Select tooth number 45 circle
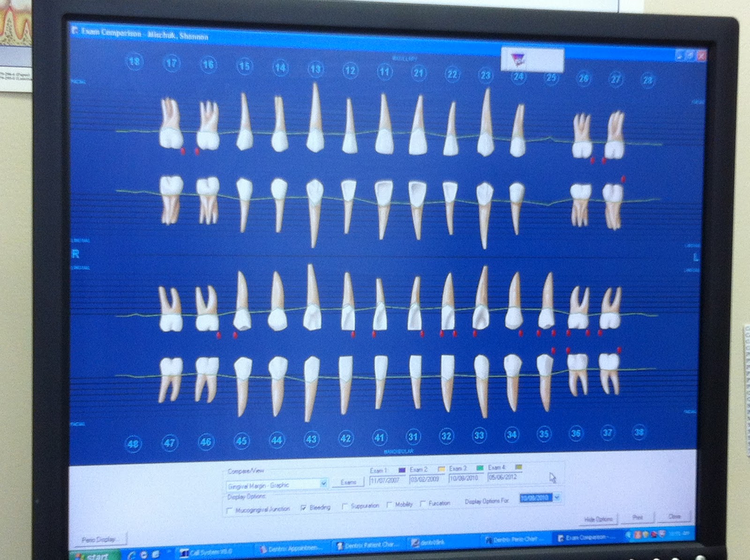This screenshot has width=750, height=560. click(241, 441)
